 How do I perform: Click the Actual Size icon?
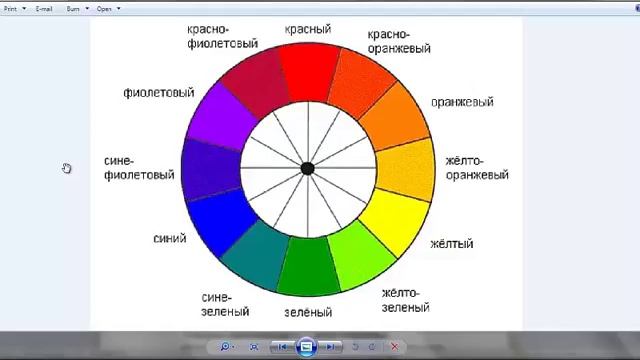pos(253,347)
